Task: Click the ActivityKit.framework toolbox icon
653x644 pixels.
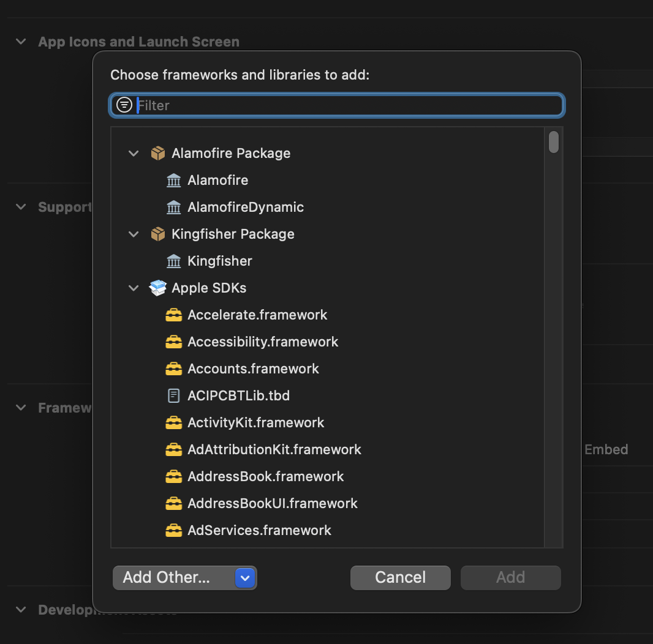Action: pyautogui.click(x=173, y=422)
